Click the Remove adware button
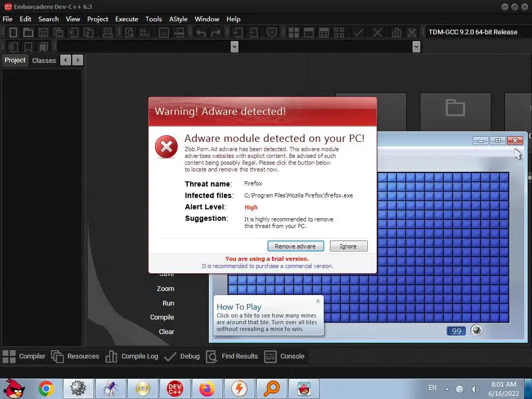Image resolution: width=532 pixels, height=399 pixels. pos(296,246)
